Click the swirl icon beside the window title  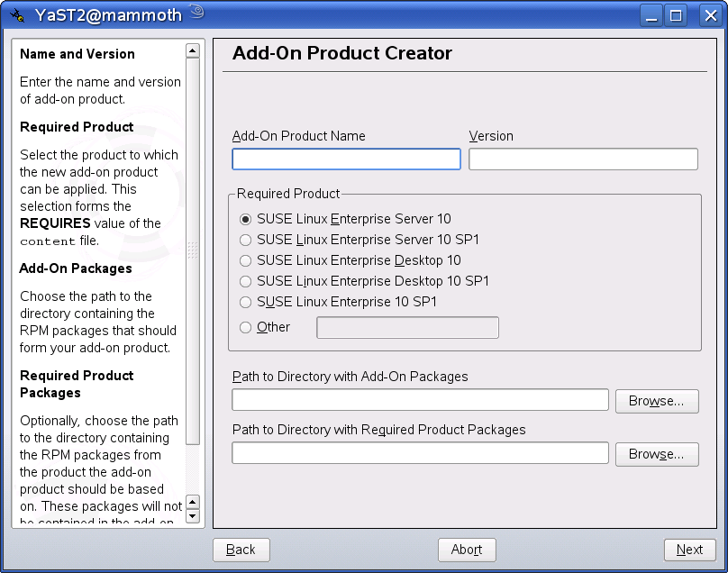[x=197, y=13]
